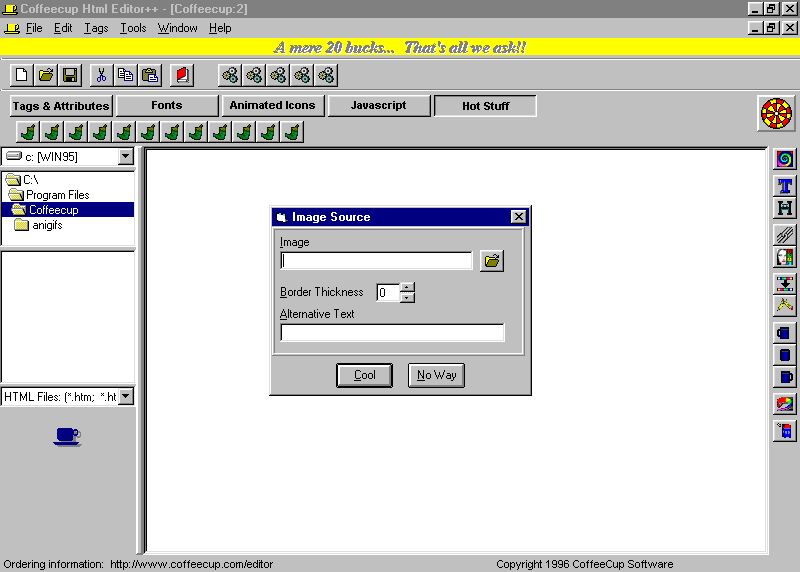Cut selection with the scissors icon
Screen dimensions: 800x572
101,75
